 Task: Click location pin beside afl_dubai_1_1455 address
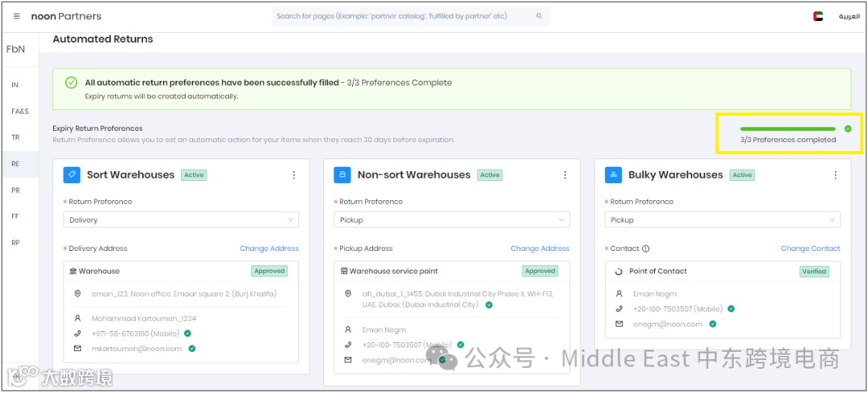[x=348, y=294]
